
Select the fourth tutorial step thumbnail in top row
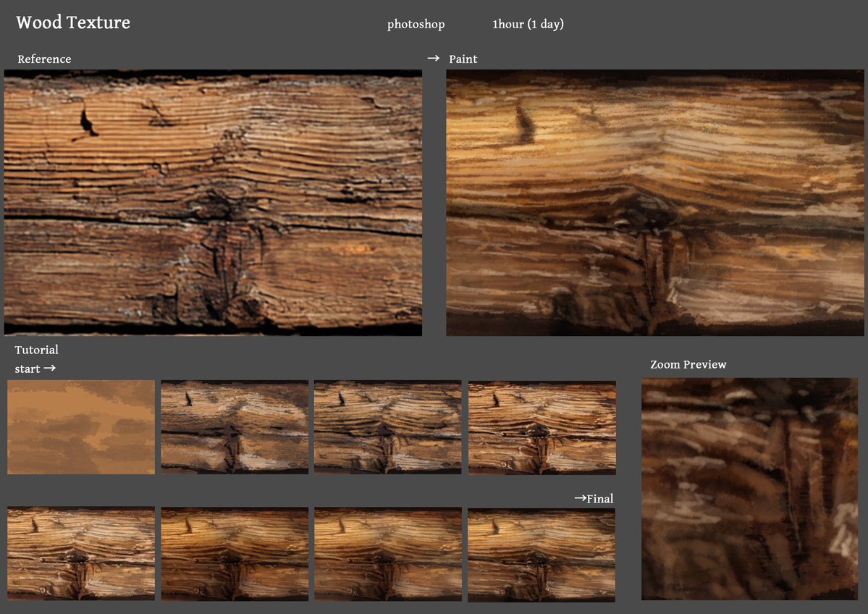[x=542, y=427]
